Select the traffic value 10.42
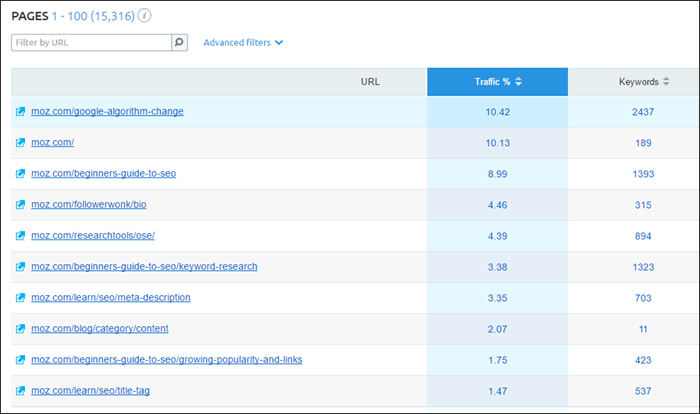This screenshot has height=414, width=700. pyautogui.click(x=498, y=112)
